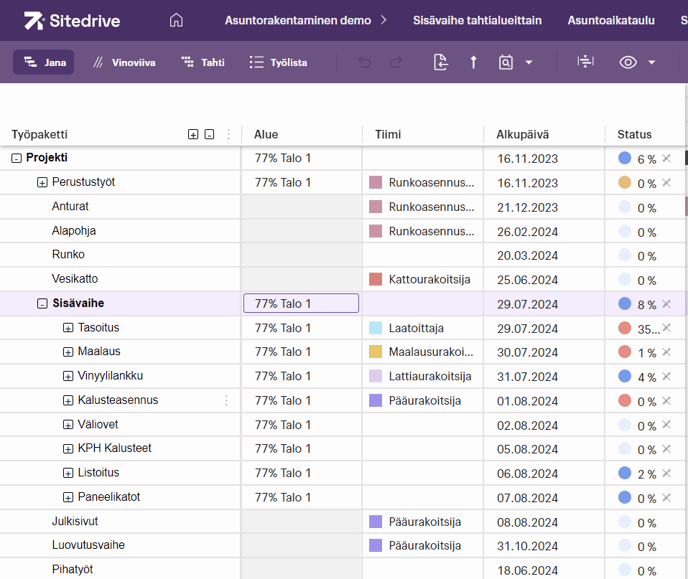Click the calendar search icon
Image resolution: width=688 pixels, height=579 pixels.
tap(505, 62)
